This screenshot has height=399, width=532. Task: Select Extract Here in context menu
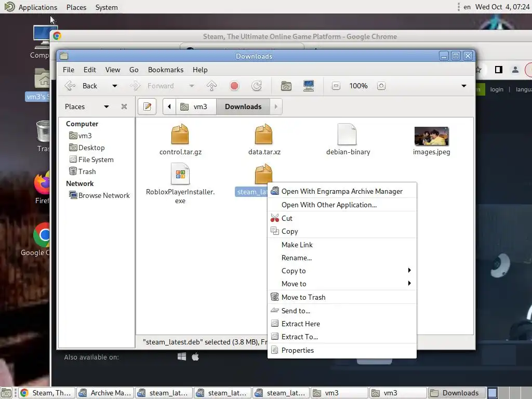(342, 324)
